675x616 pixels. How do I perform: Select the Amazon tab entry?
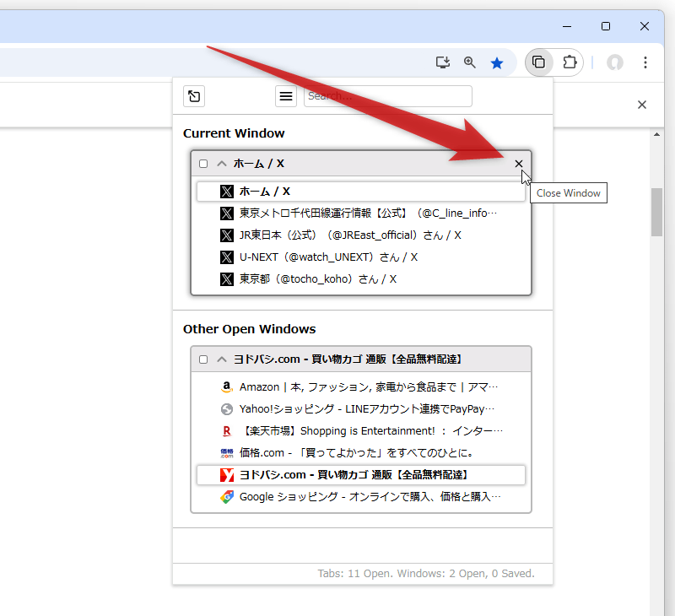(x=361, y=387)
